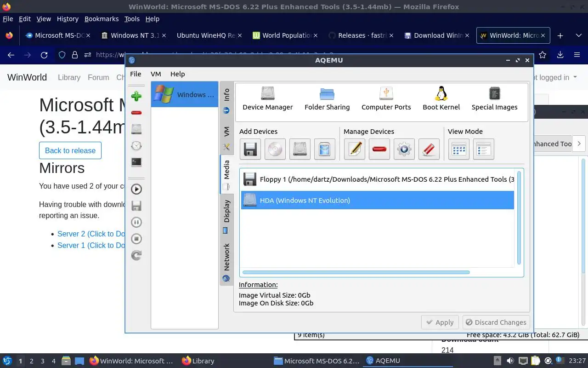This screenshot has height=368, width=588.
Task: Switch to list view mode
Action: click(x=483, y=149)
